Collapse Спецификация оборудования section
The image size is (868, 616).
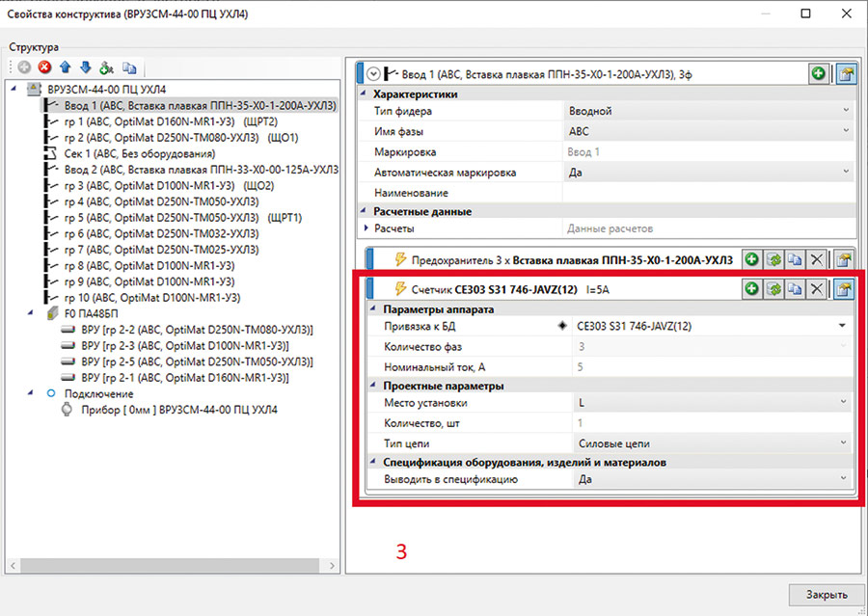tap(372, 462)
